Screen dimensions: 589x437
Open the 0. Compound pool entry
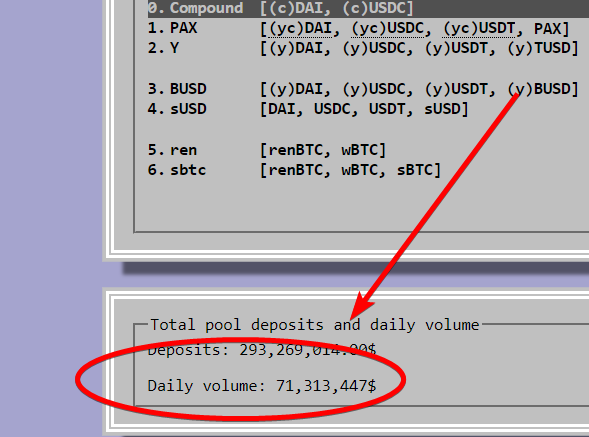tap(368, 8)
